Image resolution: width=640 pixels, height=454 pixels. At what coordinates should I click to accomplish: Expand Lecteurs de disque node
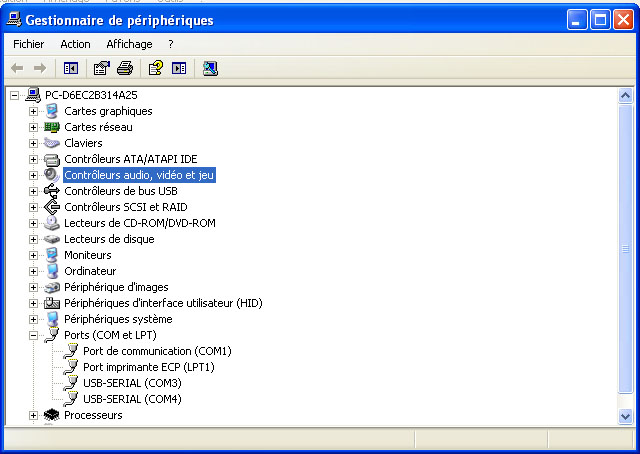tap(33, 239)
